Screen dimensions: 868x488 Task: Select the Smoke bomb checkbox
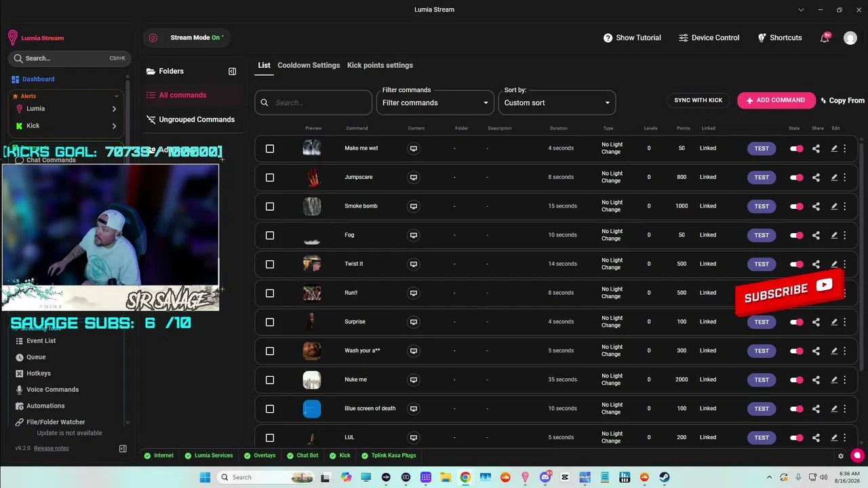pos(270,206)
